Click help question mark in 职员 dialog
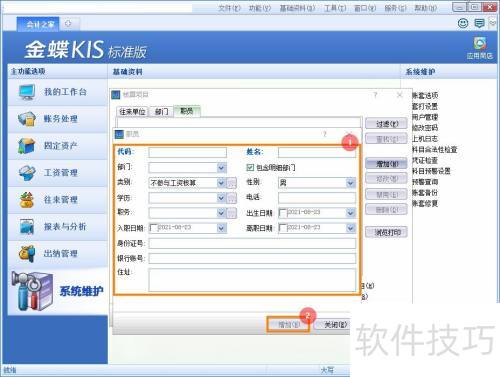 [x=325, y=134]
